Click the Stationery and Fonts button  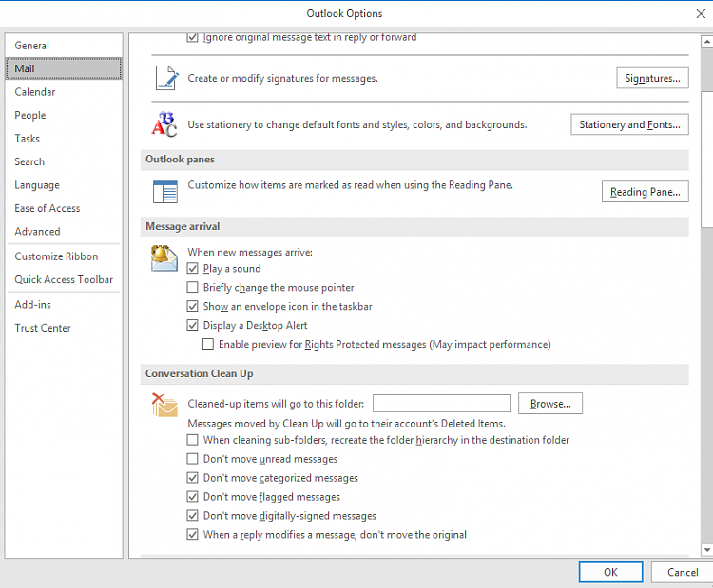click(629, 124)
